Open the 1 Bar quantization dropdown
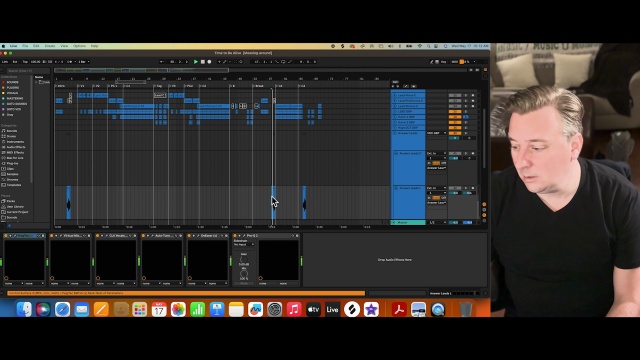640x360 pixels. pos(84,62)
